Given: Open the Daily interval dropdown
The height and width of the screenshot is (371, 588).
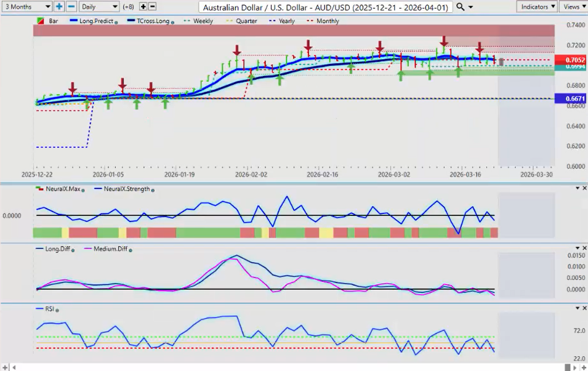Looking at the screenshot, I should (x=99, y=6).
